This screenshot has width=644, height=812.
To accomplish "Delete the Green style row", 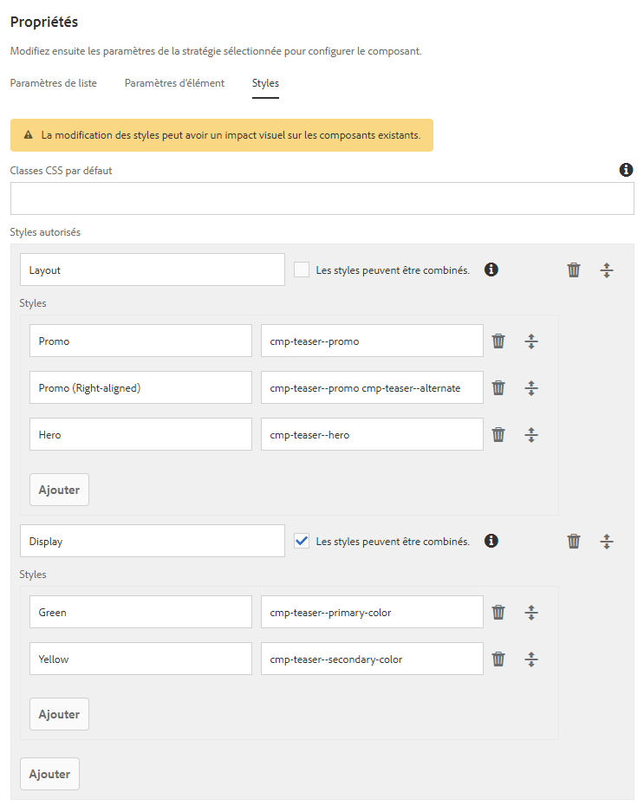I will pos(498,613).
